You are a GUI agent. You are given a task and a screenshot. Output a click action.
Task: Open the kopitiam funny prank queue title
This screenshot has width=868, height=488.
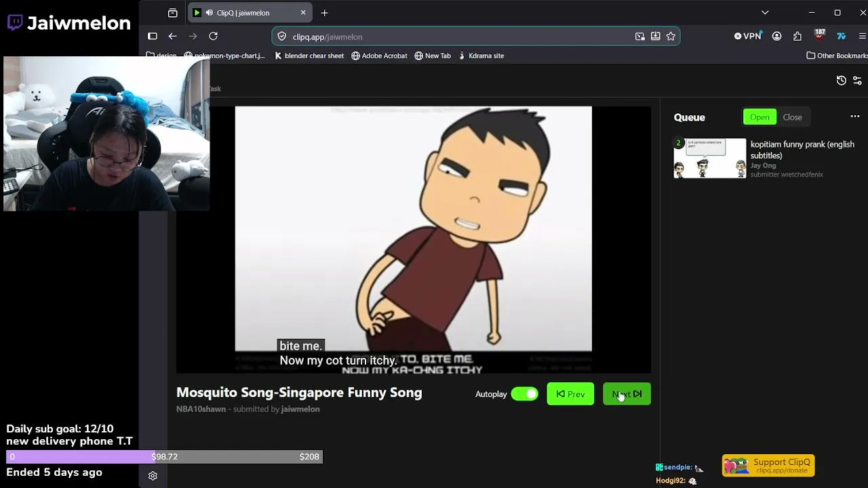coord(802,150)
